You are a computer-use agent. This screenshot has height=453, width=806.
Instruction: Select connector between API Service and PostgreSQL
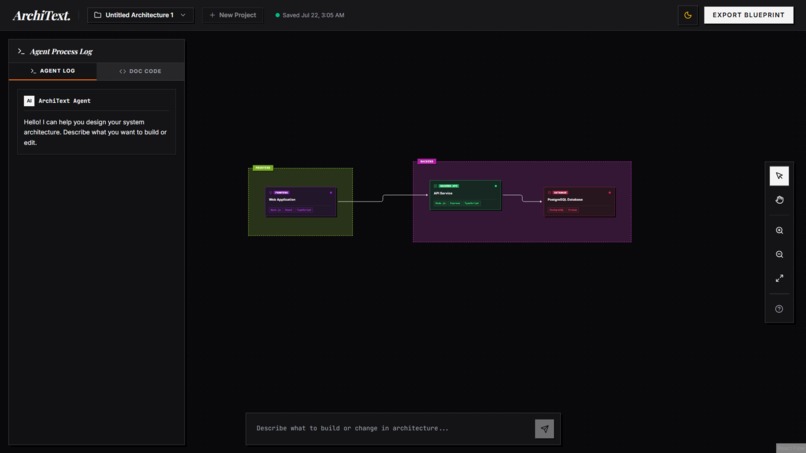522,198
